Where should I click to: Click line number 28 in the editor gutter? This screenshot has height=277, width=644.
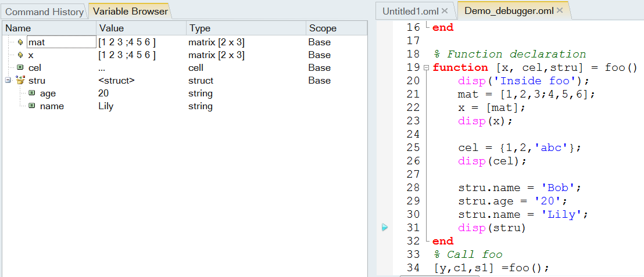click(x=413, y=188)
